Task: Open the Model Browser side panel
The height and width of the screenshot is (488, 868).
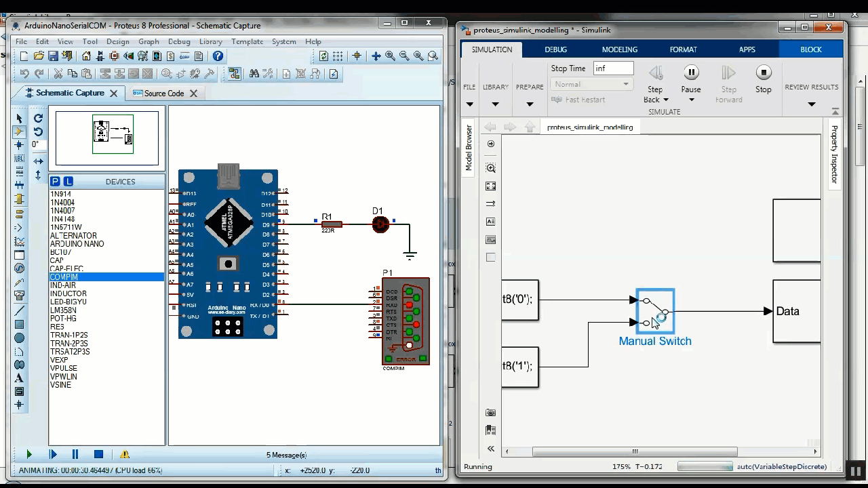Action: point(468,148)
